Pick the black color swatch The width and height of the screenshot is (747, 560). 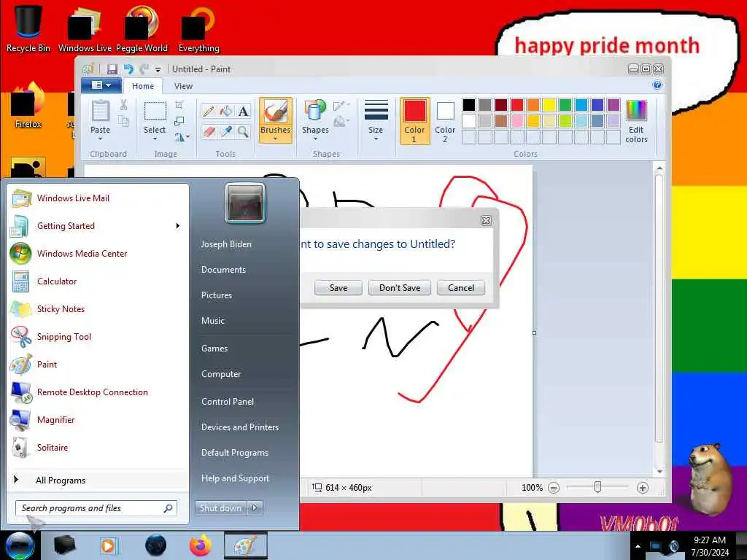pos(469,105)
